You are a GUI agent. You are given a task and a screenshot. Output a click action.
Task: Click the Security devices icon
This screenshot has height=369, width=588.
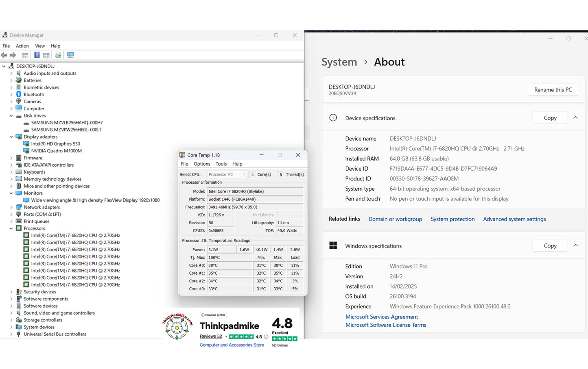click(19, 292)
